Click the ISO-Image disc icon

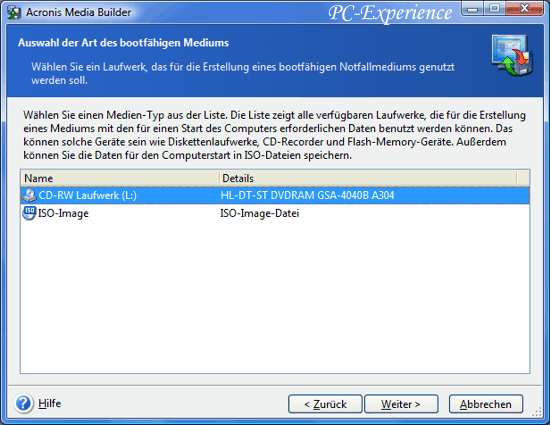click(x=29, y=213)
